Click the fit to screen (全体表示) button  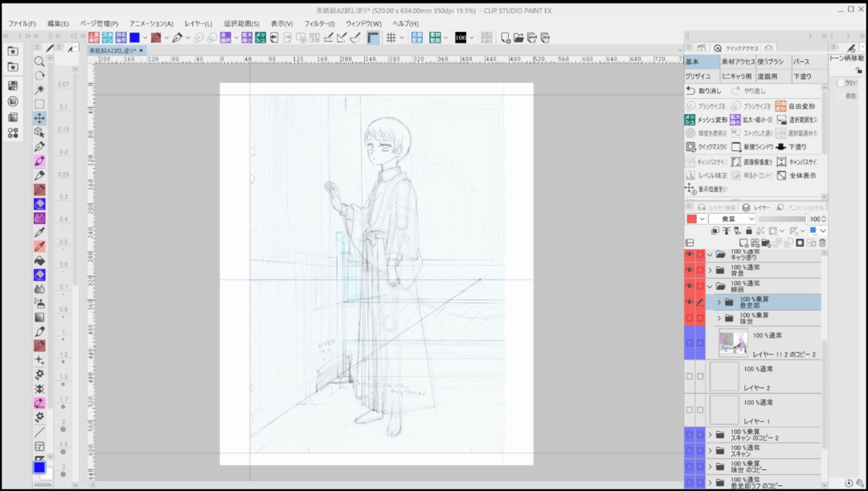point(781,174)
